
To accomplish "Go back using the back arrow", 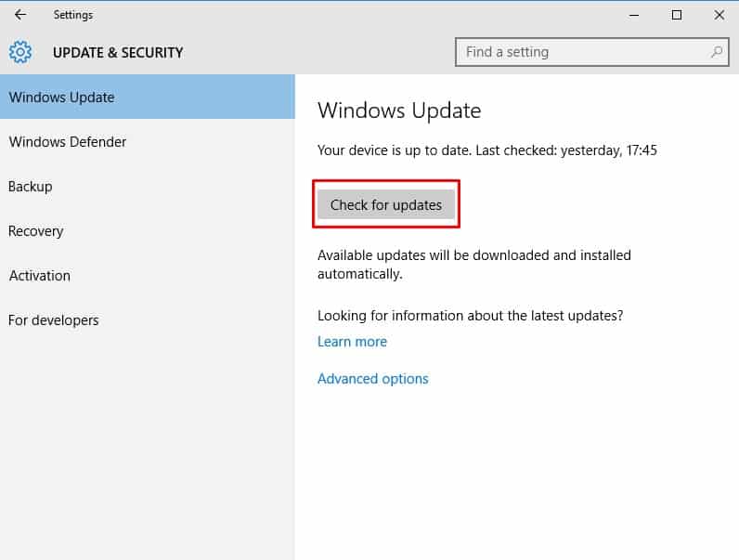I will [x=20, y=15].
